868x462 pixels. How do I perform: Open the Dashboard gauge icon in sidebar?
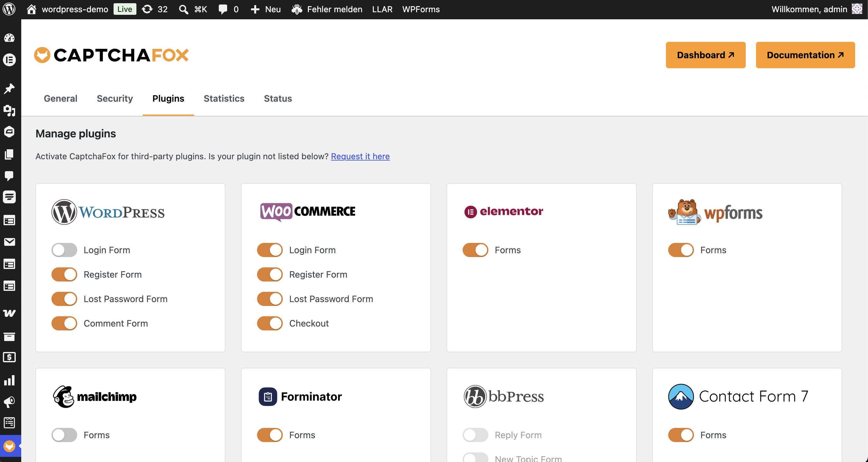click(x=9, y=38)
